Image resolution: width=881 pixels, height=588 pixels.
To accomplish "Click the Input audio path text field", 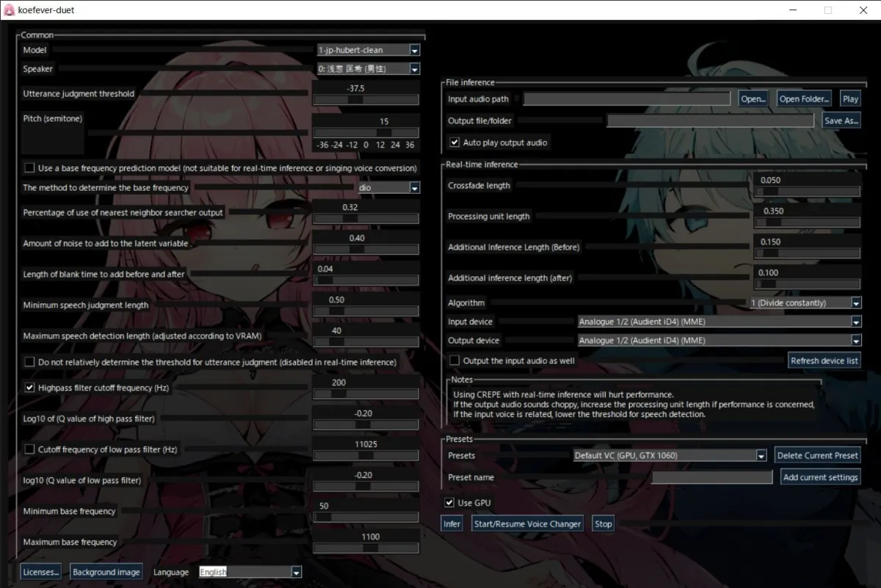I will point(626,99).
